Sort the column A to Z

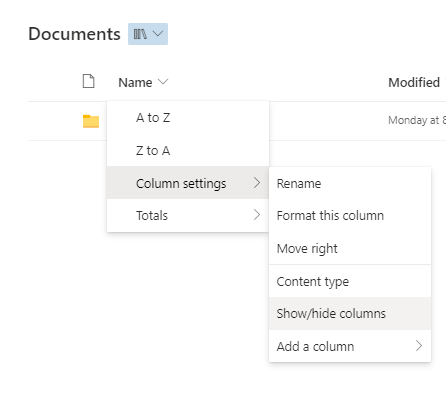(188, 118)
